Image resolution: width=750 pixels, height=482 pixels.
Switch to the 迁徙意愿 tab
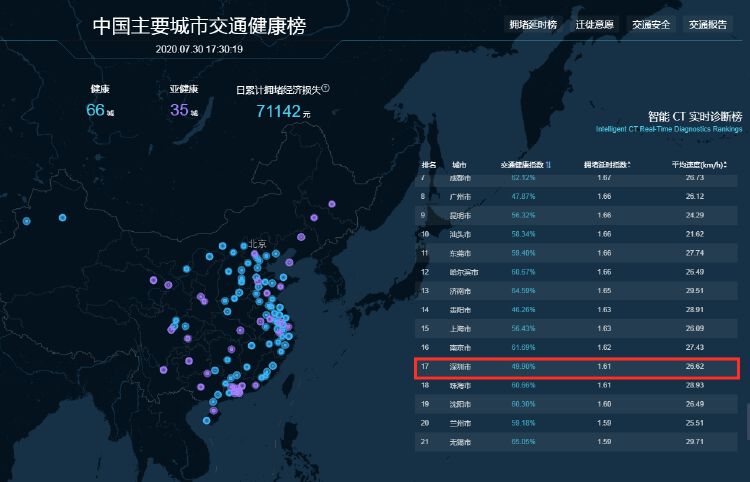pyautogui.click(x=597, y=24)
